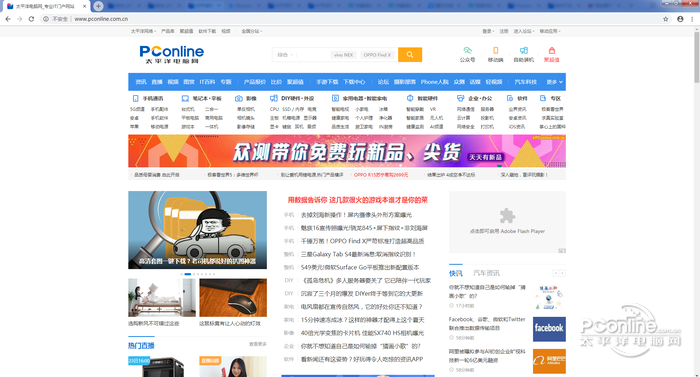The width and height of the screenshot is (700, 377).
Task: Click next arrow in the 快讯 panel
Action: coord(562,273)
